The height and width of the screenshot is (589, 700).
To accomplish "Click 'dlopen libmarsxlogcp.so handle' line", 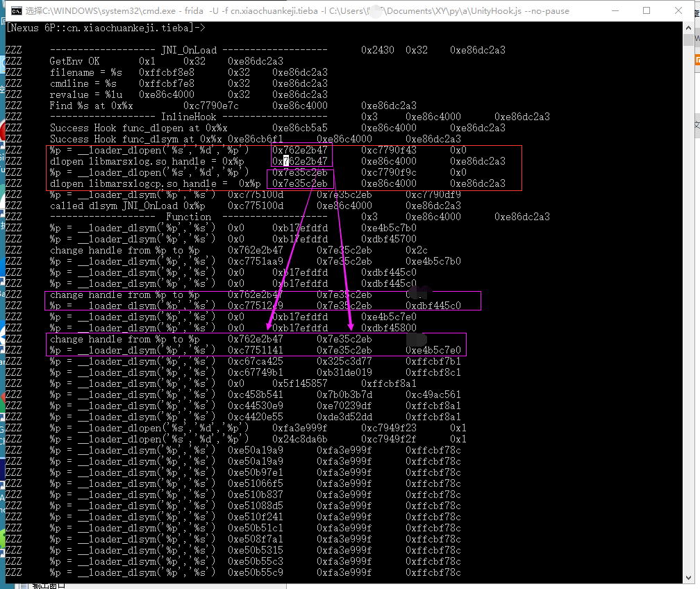I will point(155,183).
